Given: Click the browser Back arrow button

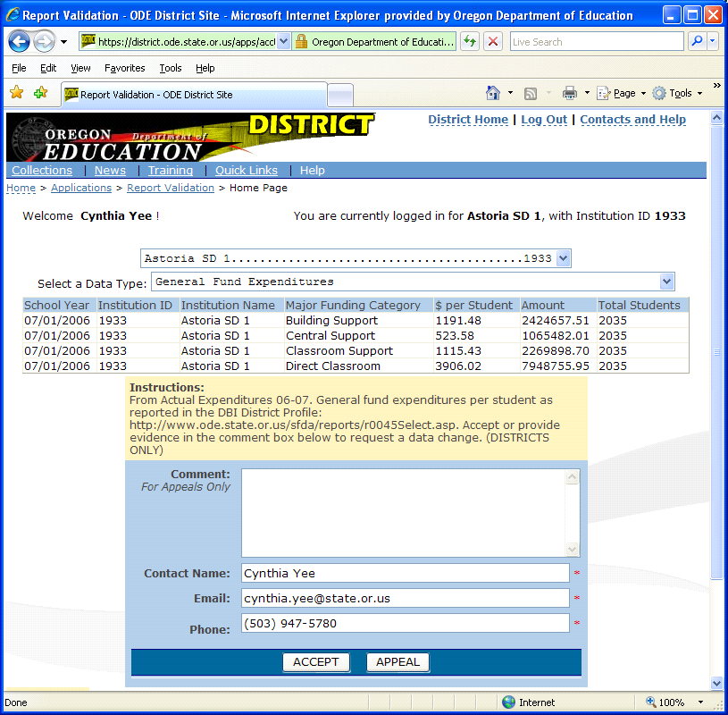Looking at the screenshot, I should click(20, 42).
